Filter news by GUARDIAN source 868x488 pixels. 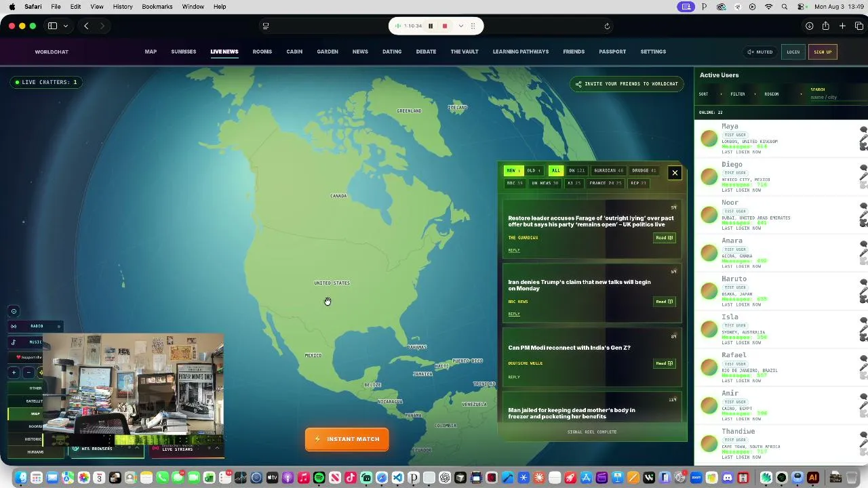pos(608,171)
